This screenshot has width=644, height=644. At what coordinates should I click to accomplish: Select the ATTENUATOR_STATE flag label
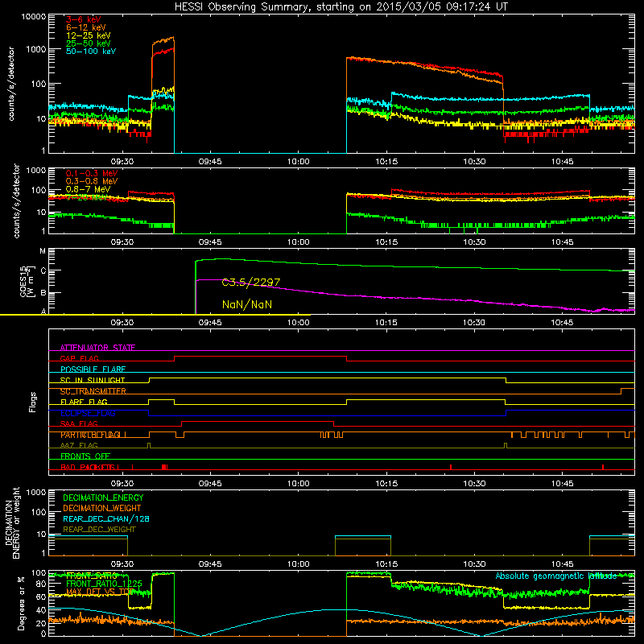97,348
